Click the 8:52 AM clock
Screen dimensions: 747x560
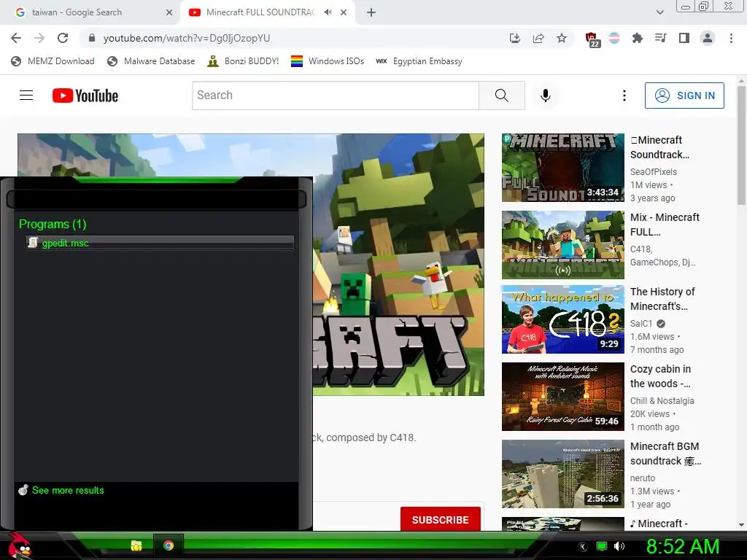click(x=683, y=546)
